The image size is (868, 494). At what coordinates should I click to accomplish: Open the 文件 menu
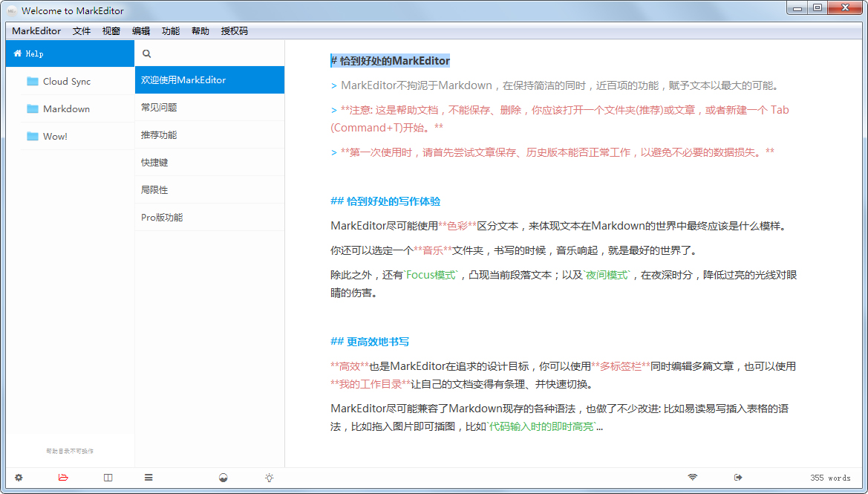tap(82, 31)
